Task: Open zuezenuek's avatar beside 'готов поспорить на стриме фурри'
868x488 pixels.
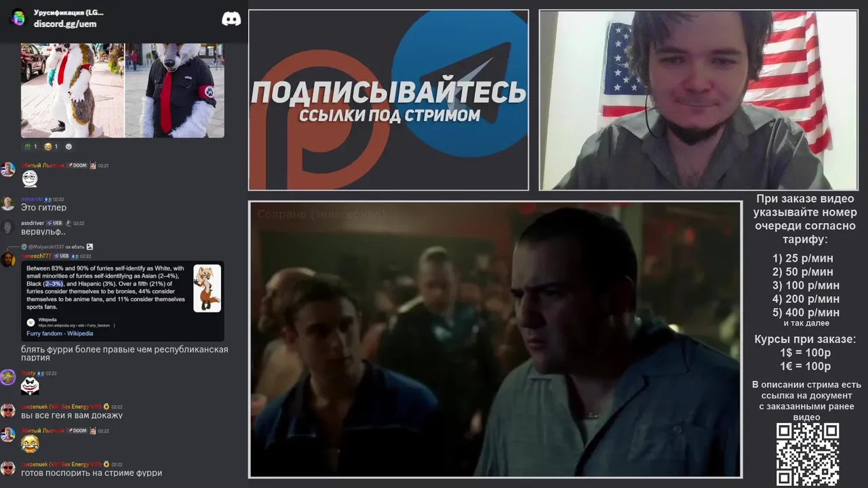Action: click(x=8, y=468)
